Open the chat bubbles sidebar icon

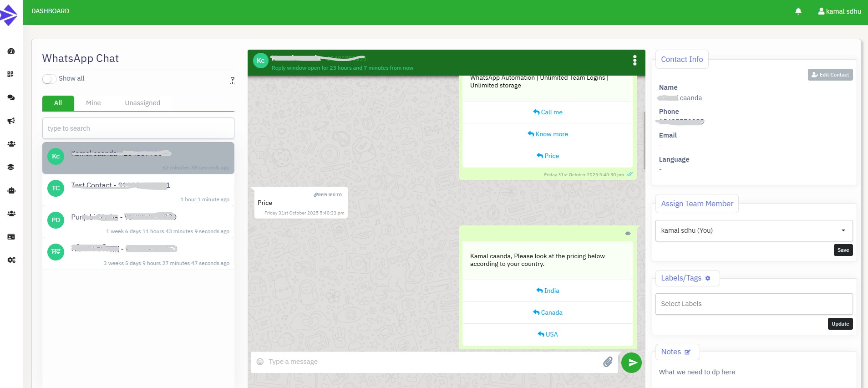pos(11,97)
